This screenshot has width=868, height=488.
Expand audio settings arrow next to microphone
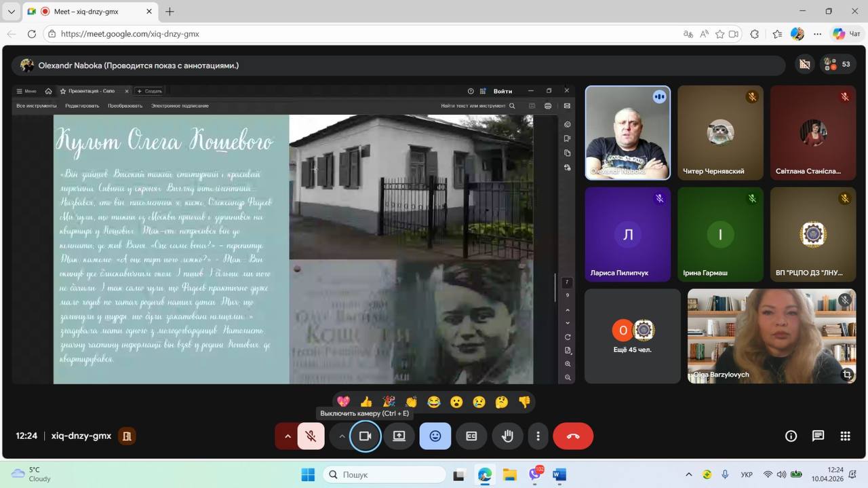point(288,436)
